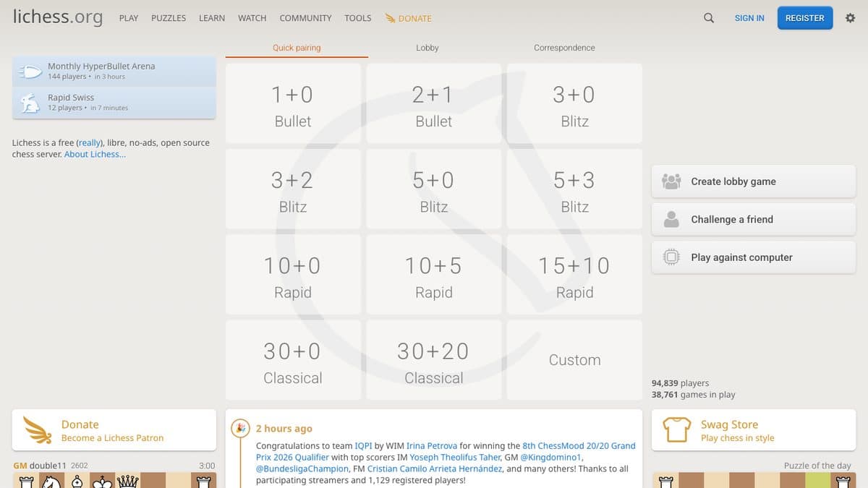Click SIGN IN link
This screenshot has width=868, height=488.
coord(749,18)
